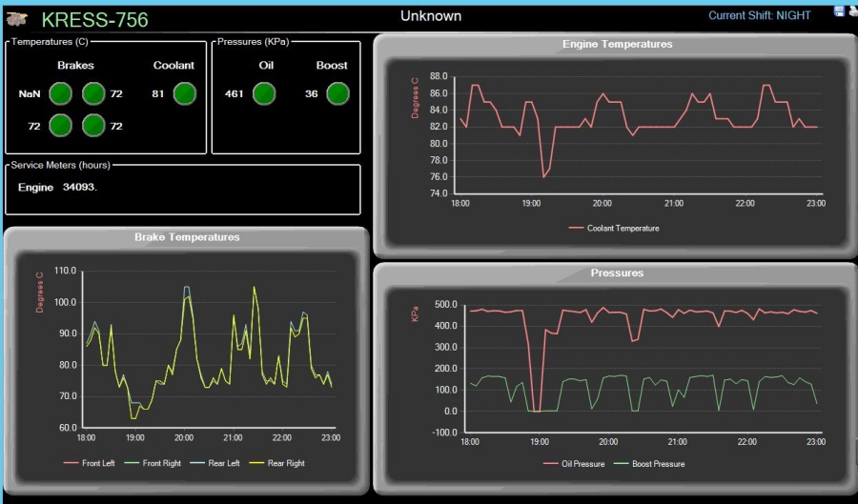This screenshot has height=504, width=858.
Task: Click the Oil pressure green status light
Action: [264, 93]
